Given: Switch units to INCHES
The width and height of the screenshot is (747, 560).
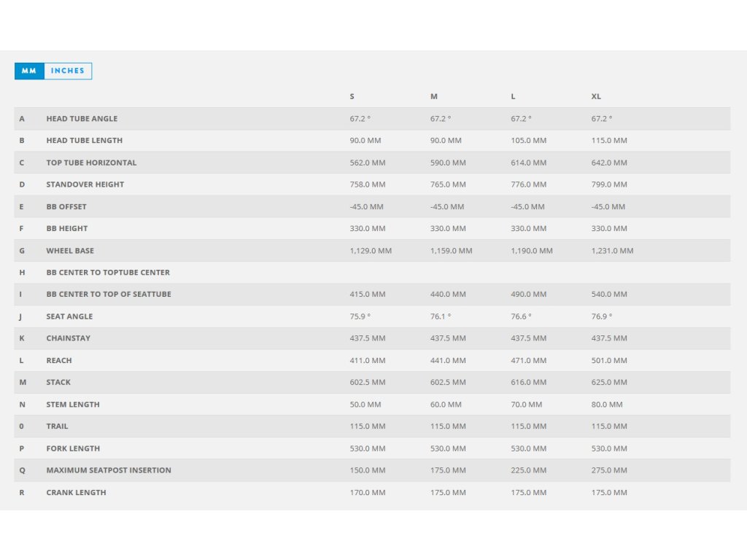Looking at the screenshot, I should 68,71.
